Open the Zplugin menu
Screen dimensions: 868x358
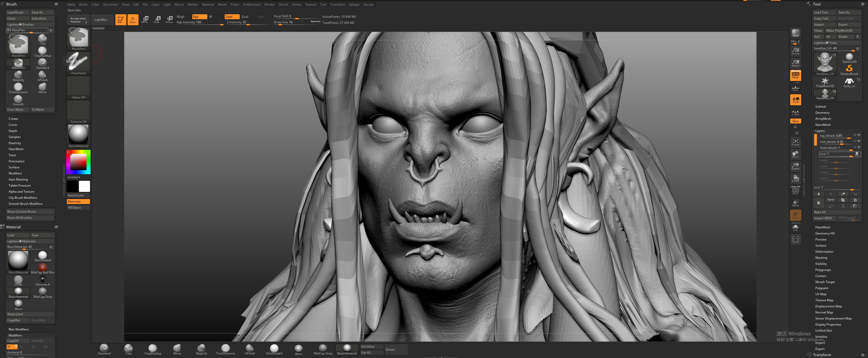click(354, 4)
